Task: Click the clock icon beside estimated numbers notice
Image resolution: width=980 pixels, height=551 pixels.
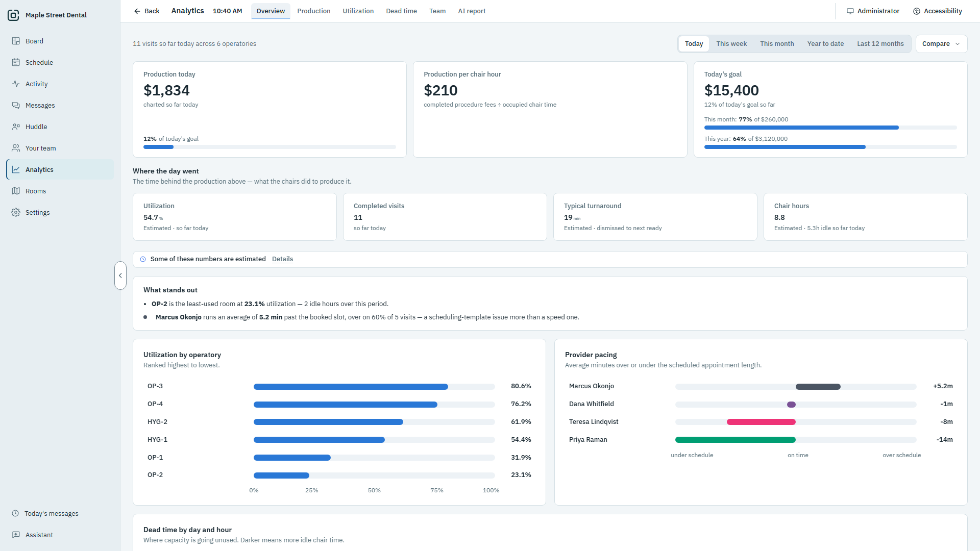Action: 143,259
